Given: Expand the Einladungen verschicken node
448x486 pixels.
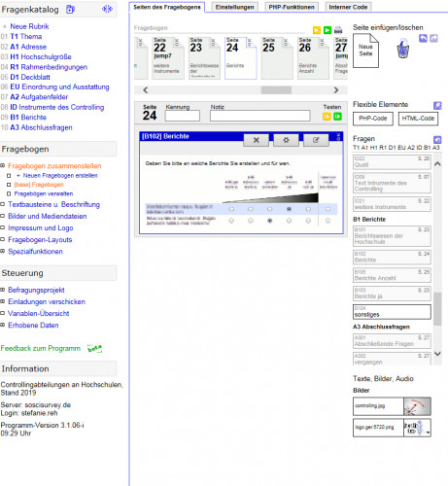Looking at the screenshot, I should (x=3, y=301).
